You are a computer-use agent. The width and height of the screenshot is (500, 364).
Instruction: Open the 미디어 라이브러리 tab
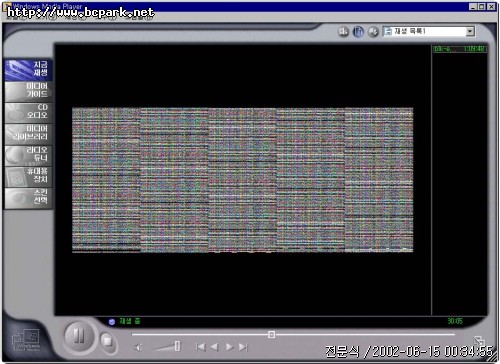29,133
